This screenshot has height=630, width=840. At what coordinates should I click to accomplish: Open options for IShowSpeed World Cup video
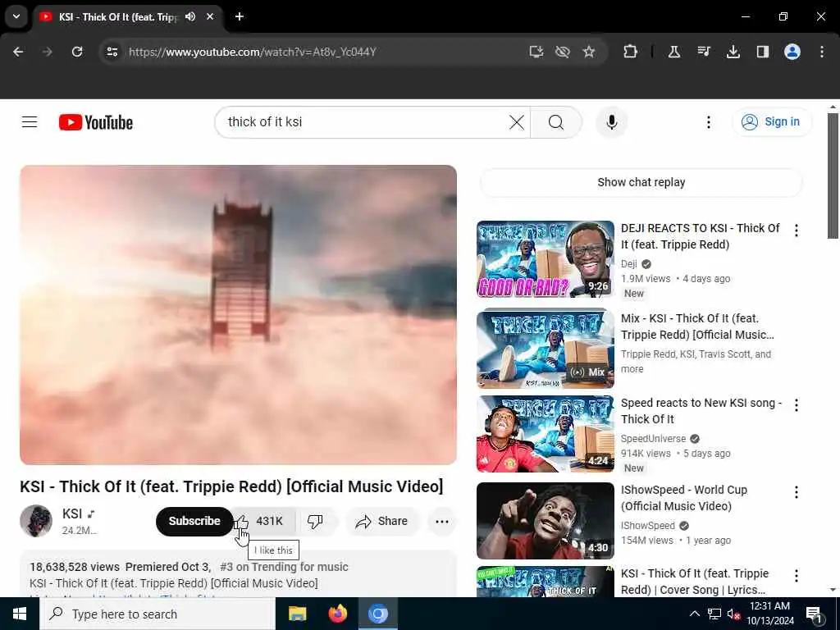tap(796, 492)
